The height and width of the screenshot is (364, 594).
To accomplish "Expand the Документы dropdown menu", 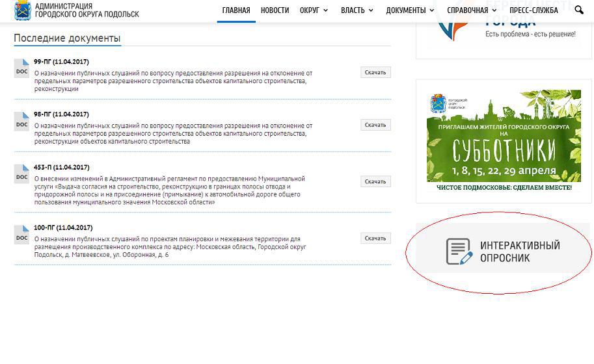I will click(x=410, y=10).
